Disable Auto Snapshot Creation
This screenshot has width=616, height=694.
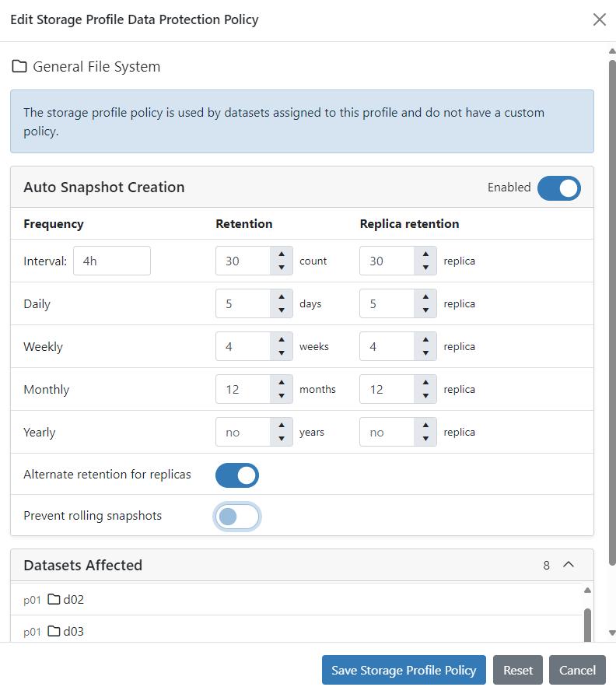(x=558, y=188)
